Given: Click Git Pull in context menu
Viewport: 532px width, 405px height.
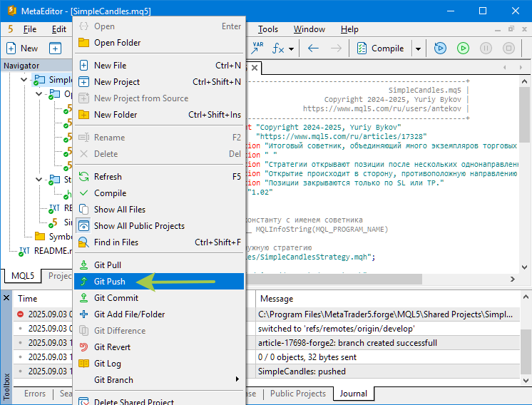Looking at the screenshot, I should pos(159,265).
